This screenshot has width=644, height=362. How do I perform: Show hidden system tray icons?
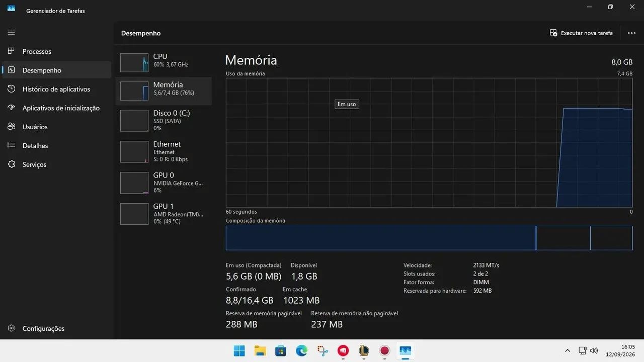click(x=568, y=350)
